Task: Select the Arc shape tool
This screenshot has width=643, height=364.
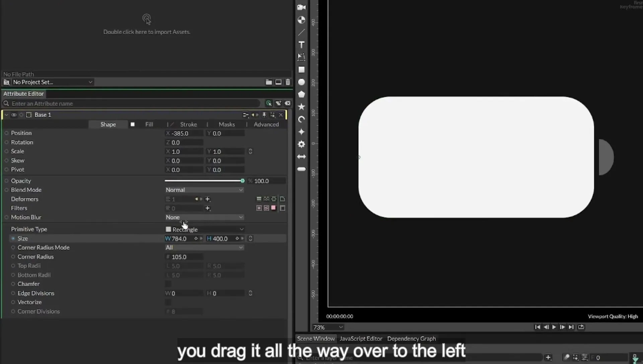Action: (301, 119)
